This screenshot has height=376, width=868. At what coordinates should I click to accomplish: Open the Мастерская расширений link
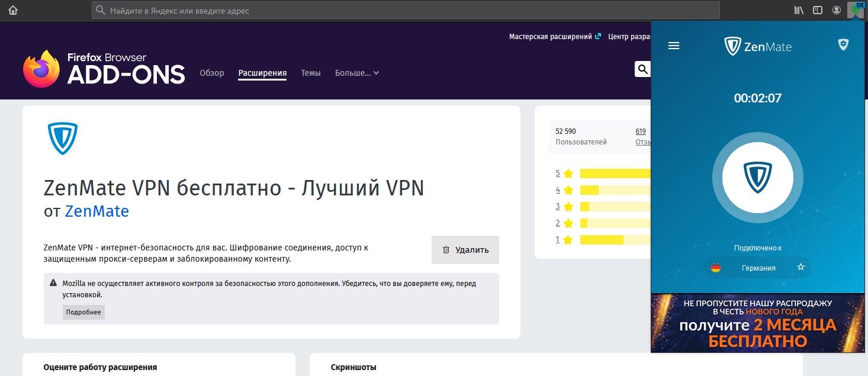(555, 37)
